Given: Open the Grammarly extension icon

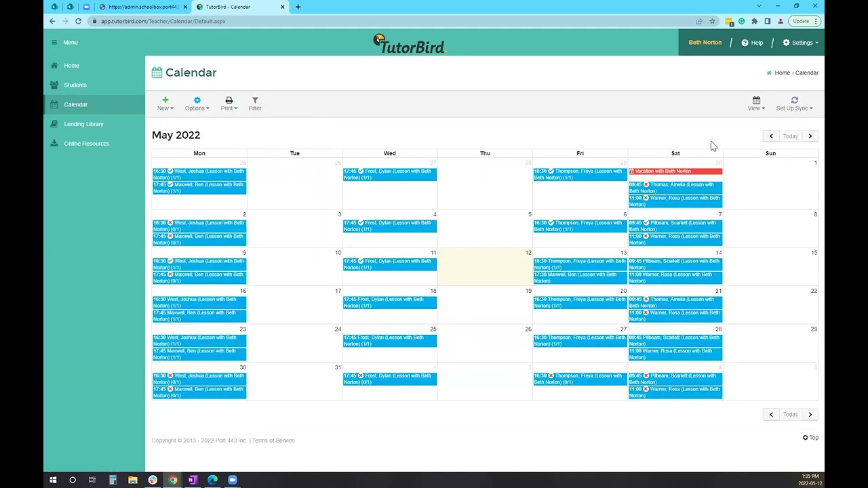Looking at the screenshot, I should pyautogui.click(x=742, y=21).
